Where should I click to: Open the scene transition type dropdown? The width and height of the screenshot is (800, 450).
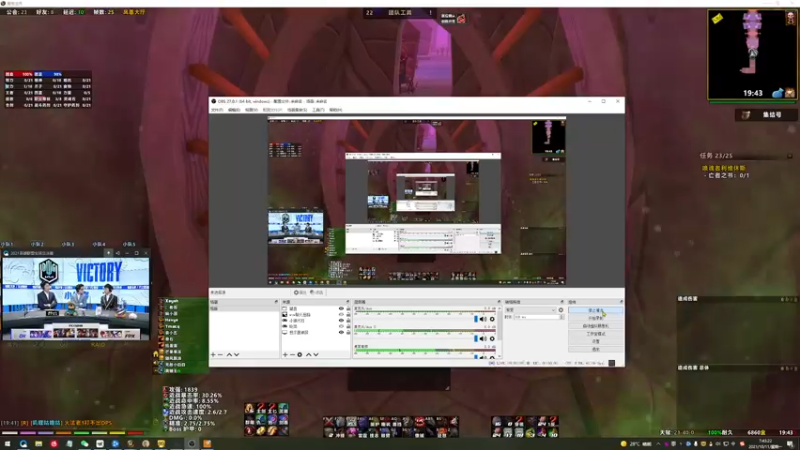(530, 310)
